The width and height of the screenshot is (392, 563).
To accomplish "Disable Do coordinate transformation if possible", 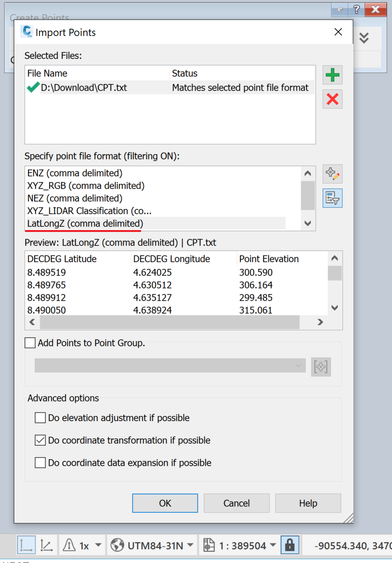I will pyautogui.click(x=40, y=440).
